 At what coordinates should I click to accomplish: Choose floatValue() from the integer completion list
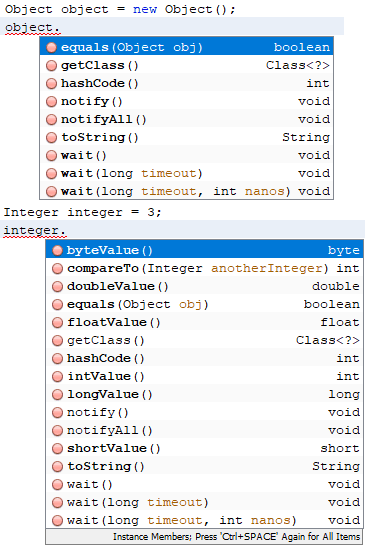pos(204,322)
